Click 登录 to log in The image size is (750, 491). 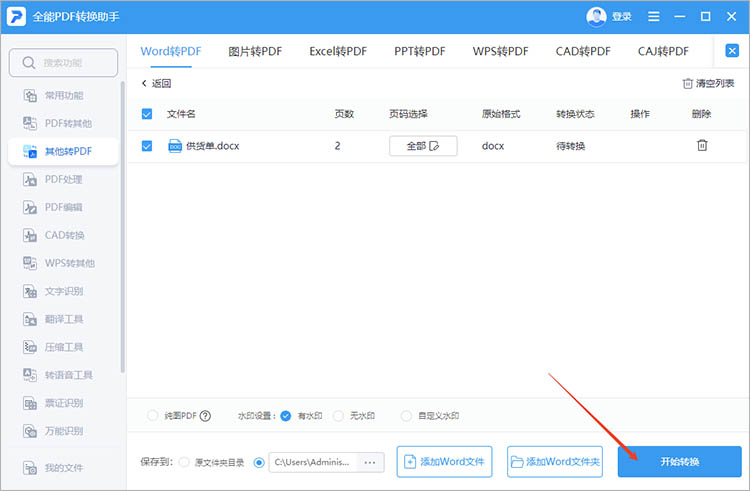click(622, 17)
